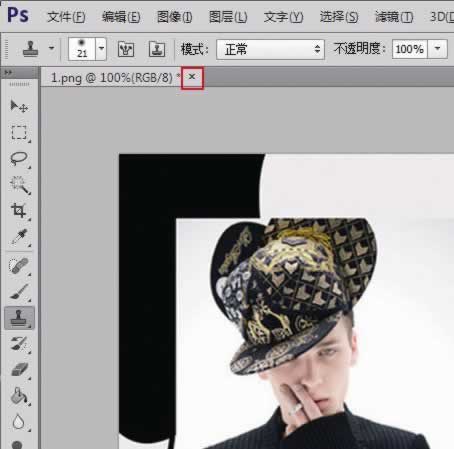This screenshot has height=449, width=454.
Task: Select the Move tool
Action: (19, 107)
